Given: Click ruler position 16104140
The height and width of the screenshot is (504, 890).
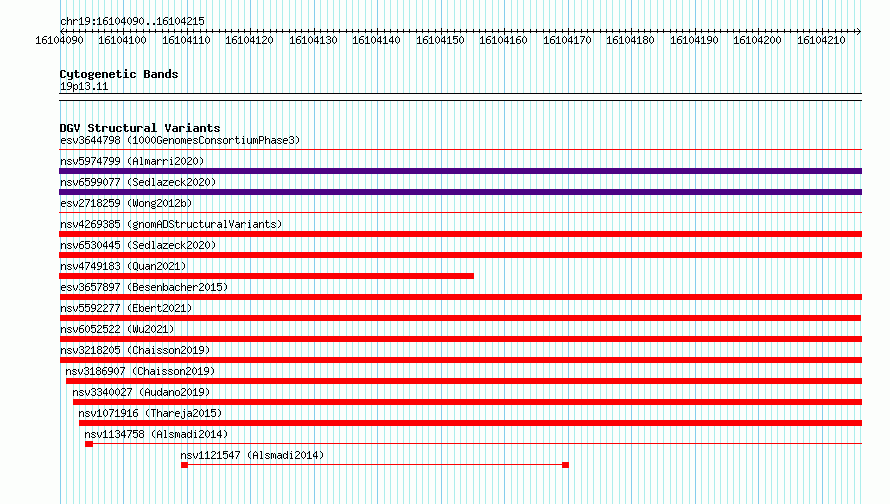Looking at the screenshot, I should [x=376, y=40].
